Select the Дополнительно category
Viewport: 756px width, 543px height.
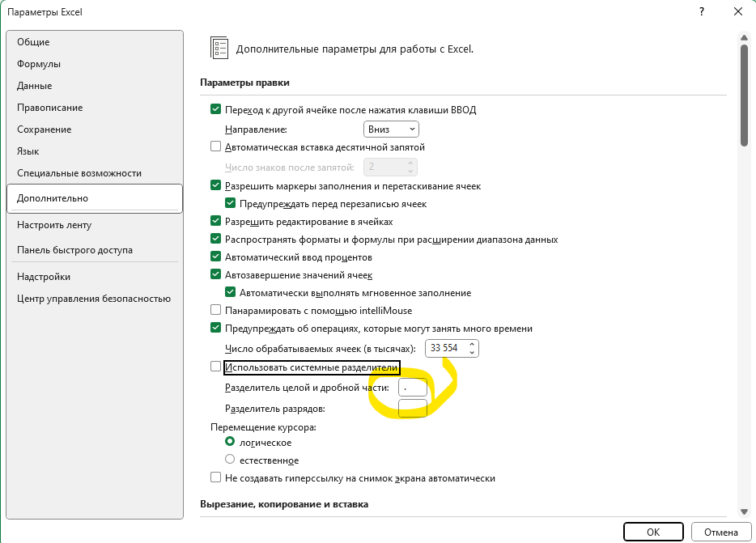[95, 198]
